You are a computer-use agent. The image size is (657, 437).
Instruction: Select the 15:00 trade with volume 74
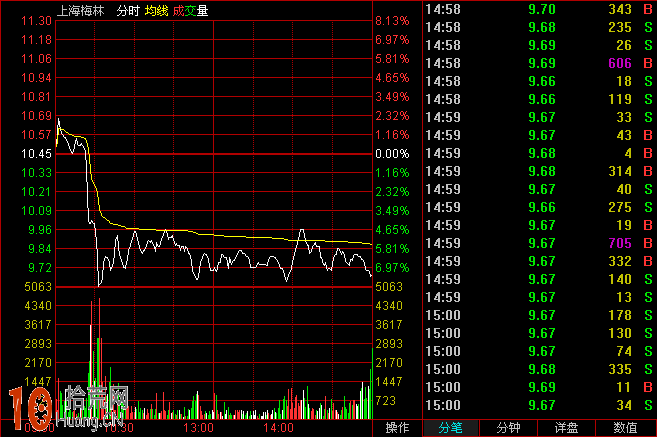pos(539,352)
